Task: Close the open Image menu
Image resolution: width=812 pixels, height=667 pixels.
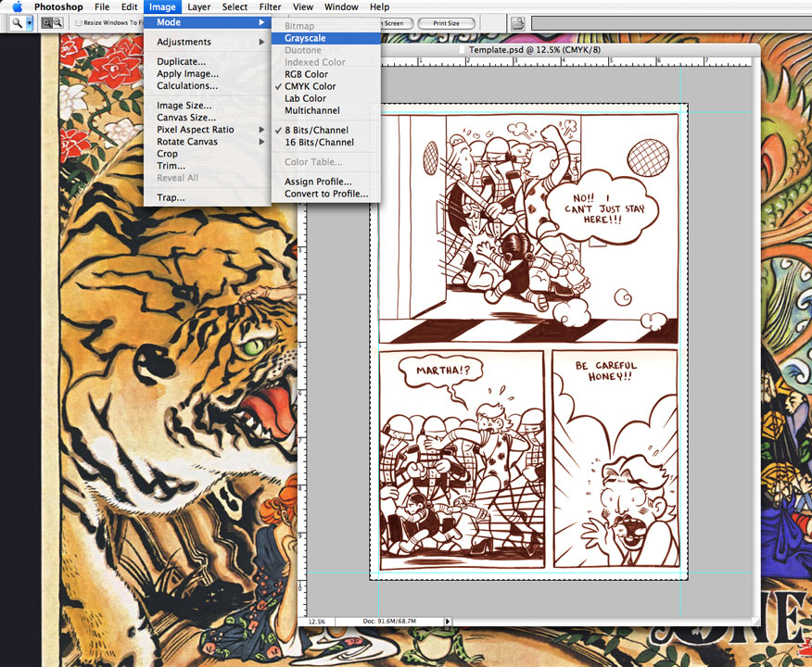Action: pyautogui.click(x=162, y=6)
